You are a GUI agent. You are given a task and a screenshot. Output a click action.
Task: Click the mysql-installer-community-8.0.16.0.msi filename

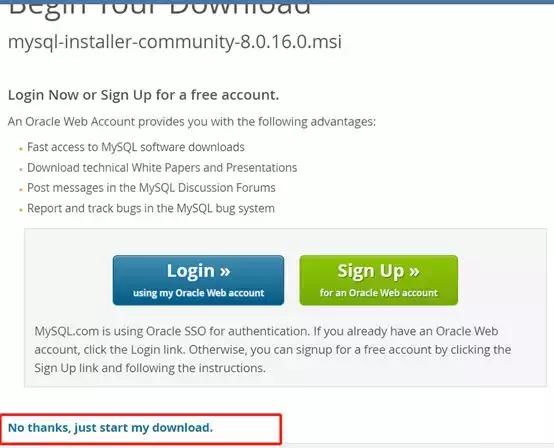pyautogui.click(x=175, y=42)
